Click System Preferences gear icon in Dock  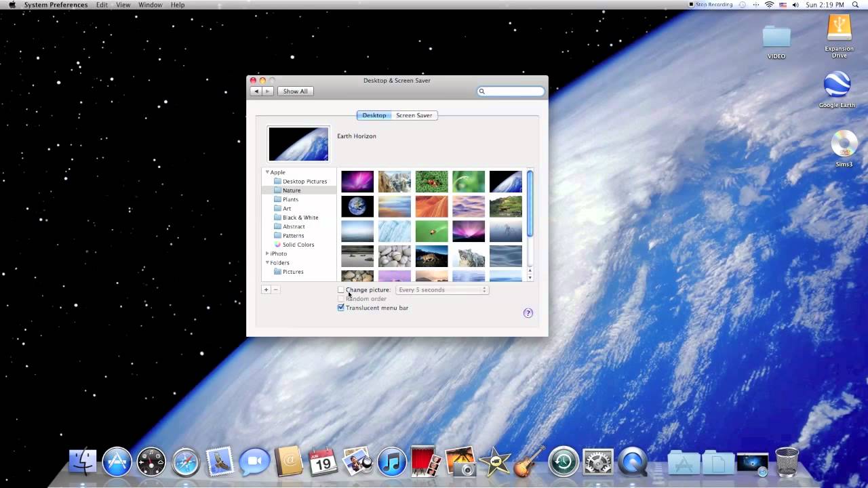point(598,462)
